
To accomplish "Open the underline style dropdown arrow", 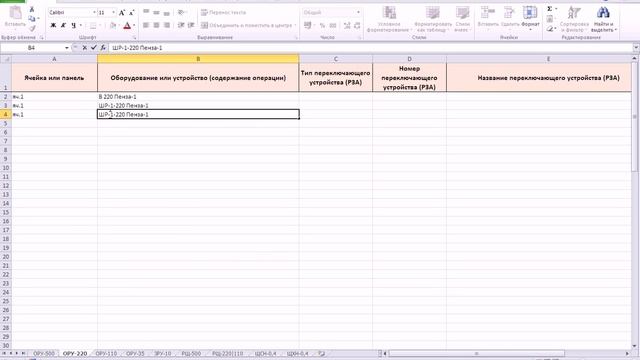I will click(80, 26).
